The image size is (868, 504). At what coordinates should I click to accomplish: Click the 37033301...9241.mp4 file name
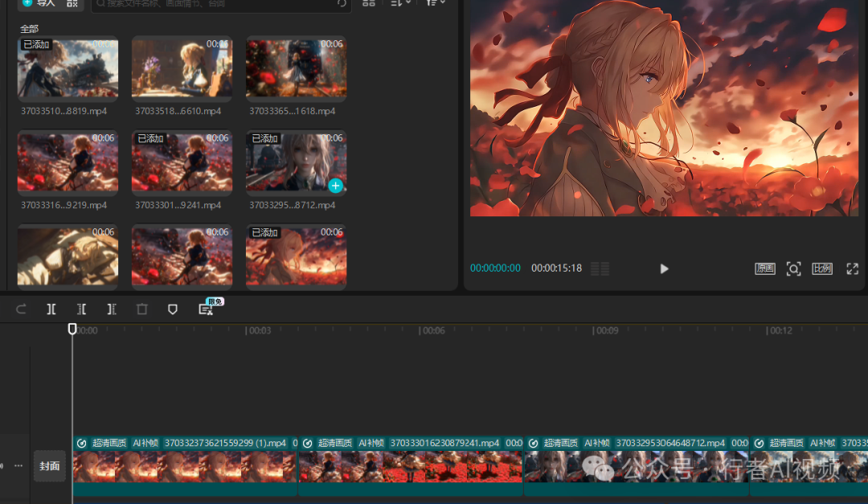(178, 206)
